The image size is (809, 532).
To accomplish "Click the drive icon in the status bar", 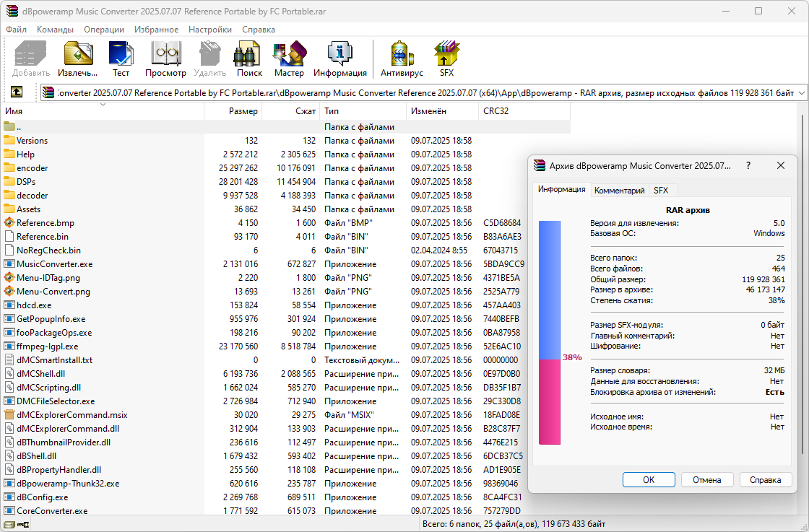I will click(x=9, y=524).
